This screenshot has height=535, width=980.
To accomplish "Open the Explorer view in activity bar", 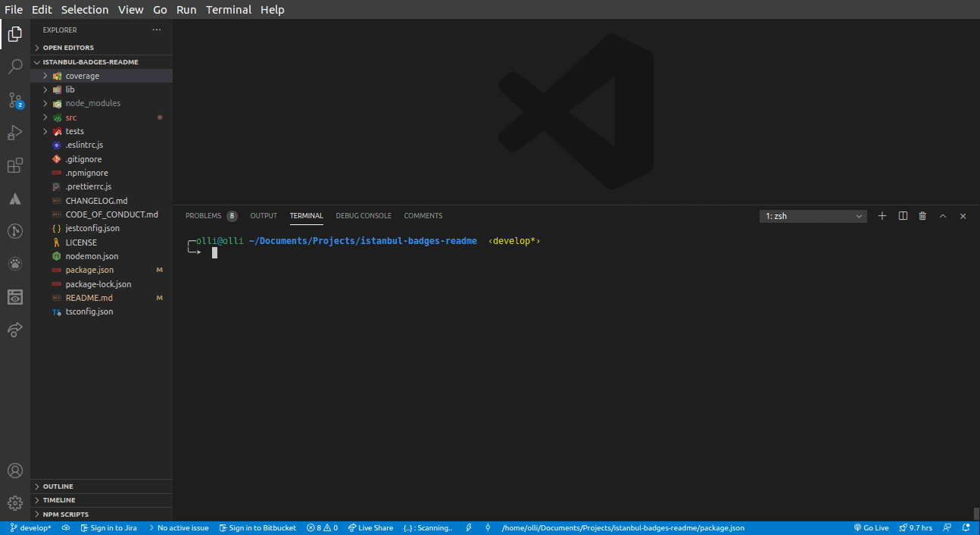I will (x=15, y=34).
